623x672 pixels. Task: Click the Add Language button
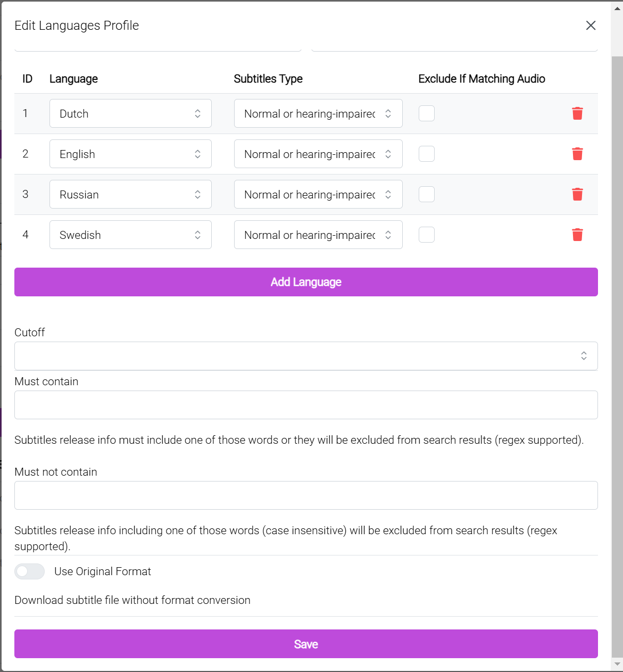(x=306, y=282)
